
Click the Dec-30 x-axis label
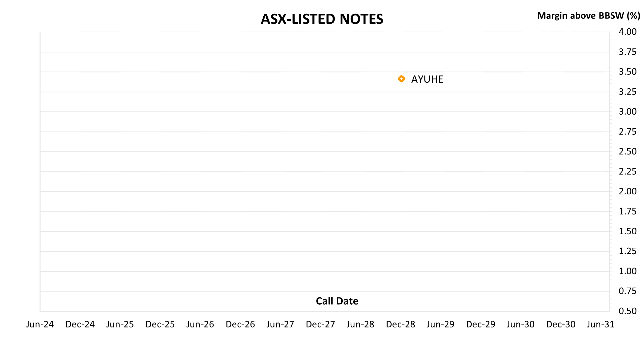(x=561, y=324)
